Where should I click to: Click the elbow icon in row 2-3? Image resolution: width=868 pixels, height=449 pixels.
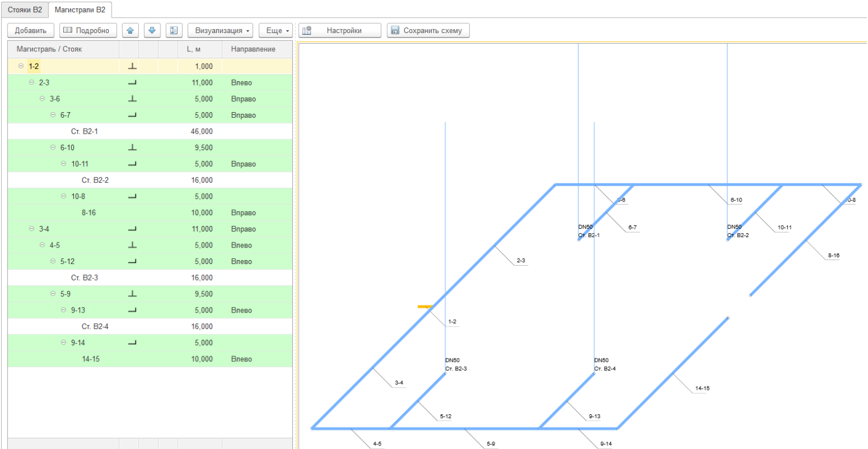coord(133,83)
